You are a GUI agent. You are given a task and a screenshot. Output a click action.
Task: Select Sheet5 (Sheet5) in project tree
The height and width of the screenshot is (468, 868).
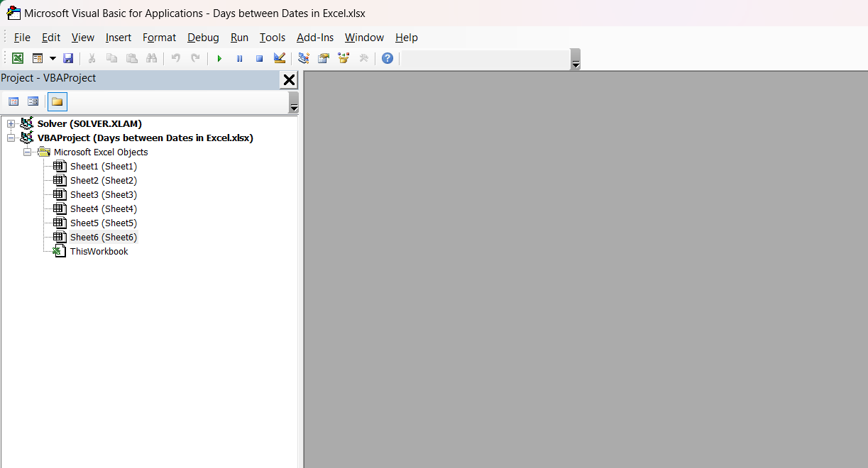103,223
